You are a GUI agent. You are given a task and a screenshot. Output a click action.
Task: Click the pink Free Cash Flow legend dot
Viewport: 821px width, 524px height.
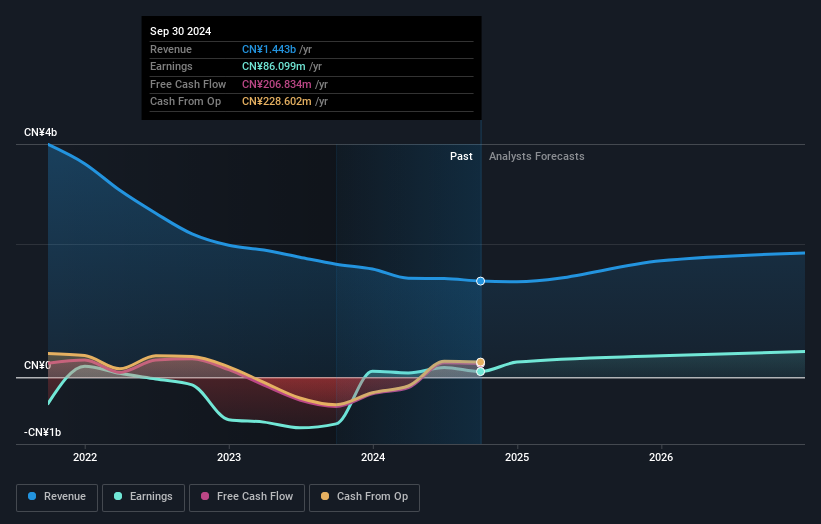[205, 496]
